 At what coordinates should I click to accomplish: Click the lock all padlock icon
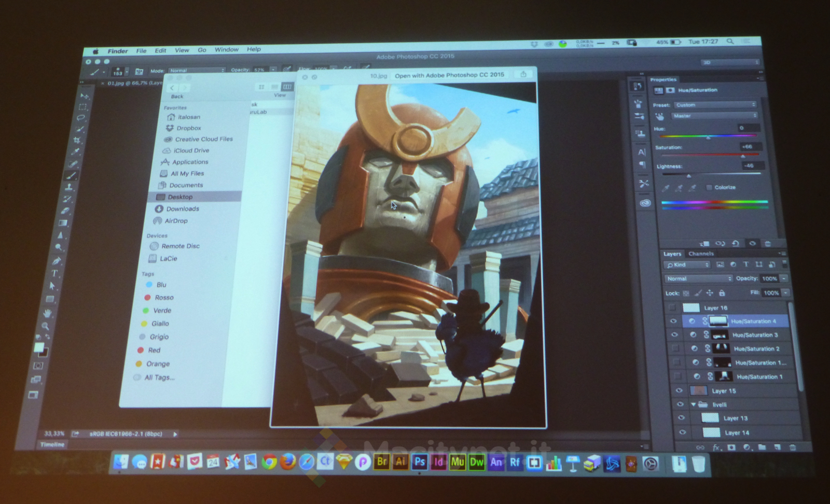722,293
